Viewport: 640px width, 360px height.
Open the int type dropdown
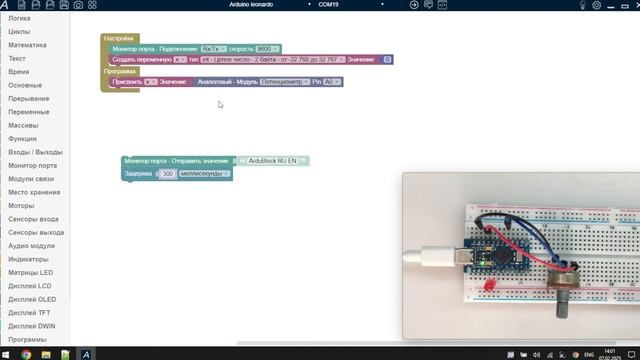tap(272, 60)
